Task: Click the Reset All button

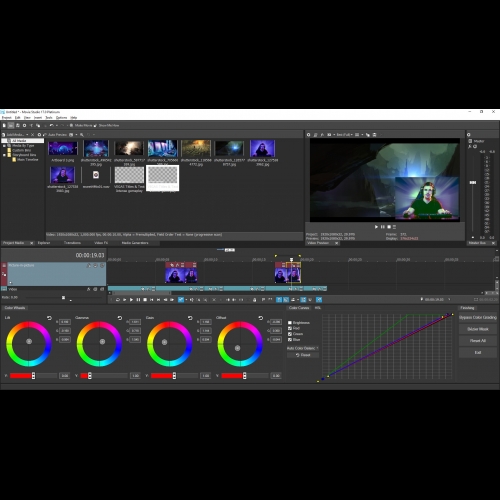Action: pyautogui.click(x=478, y=341)
